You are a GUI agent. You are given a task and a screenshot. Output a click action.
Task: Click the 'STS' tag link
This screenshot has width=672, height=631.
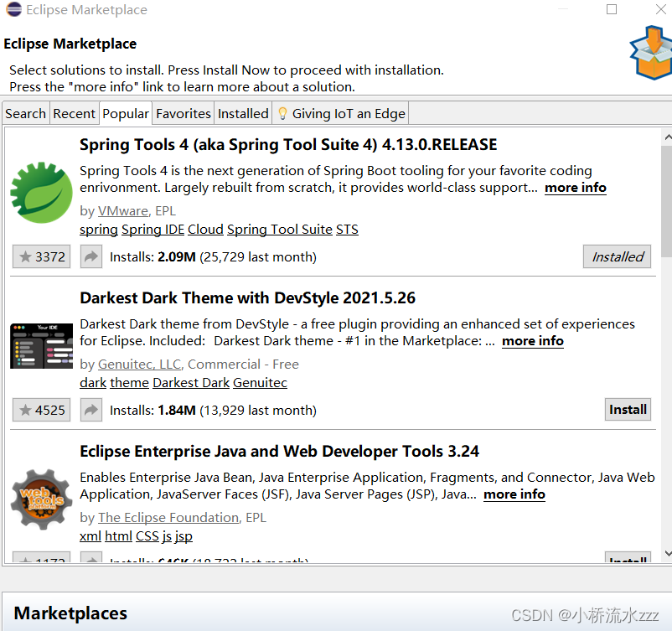pyautogui.click(x=347, y=230)
